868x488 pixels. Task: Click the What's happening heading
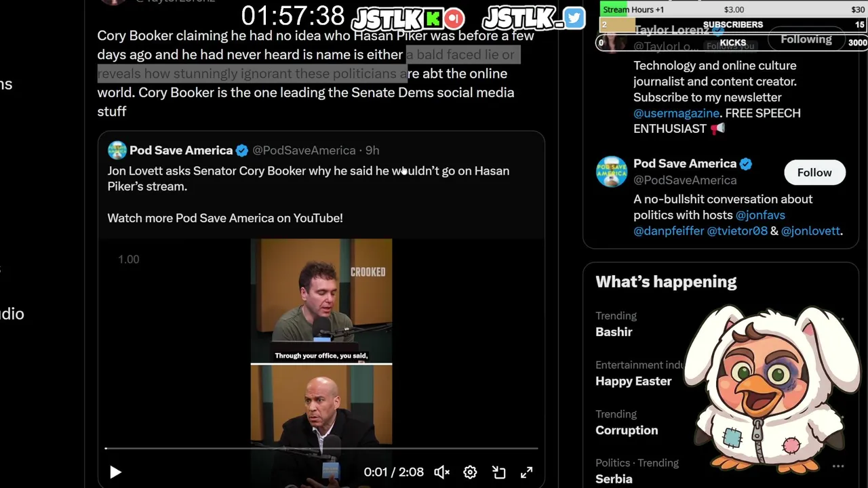[x=666, y=282]
